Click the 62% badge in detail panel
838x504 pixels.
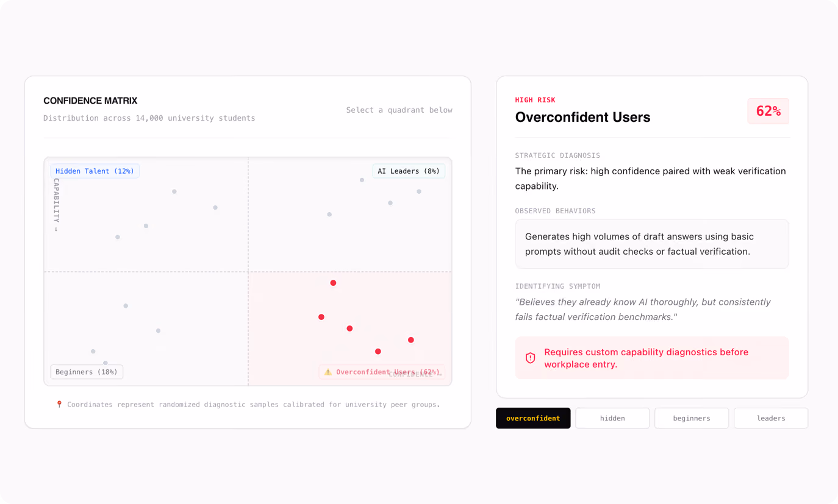click(x=768, y=111)
